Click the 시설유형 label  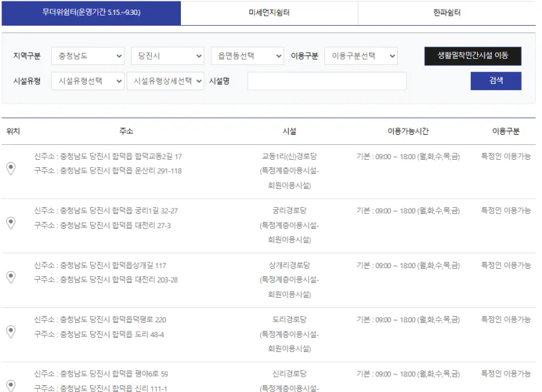pos(27,81)
